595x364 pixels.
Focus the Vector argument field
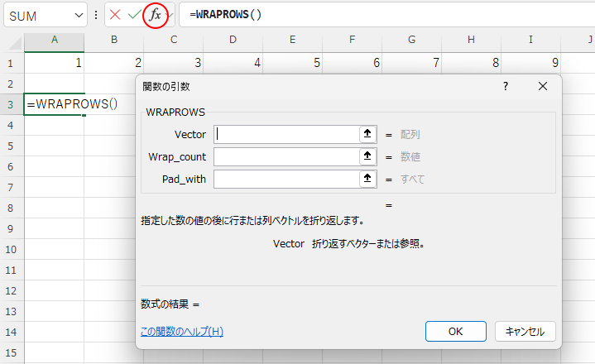tap(286, 134)
